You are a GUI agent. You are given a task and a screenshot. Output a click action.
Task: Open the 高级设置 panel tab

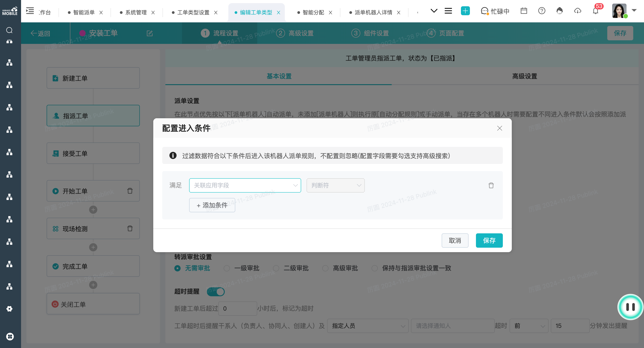pyautogui.click(x=525, y=76)
